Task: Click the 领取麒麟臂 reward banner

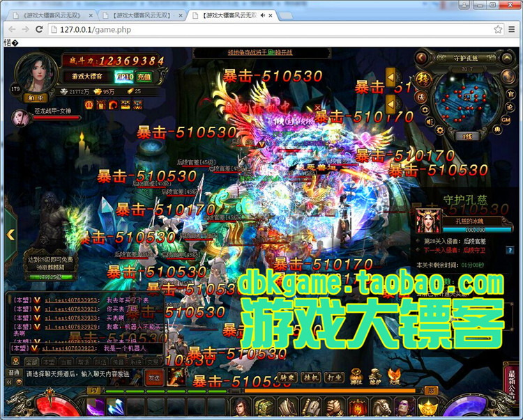Action: (x=50, y=263)
